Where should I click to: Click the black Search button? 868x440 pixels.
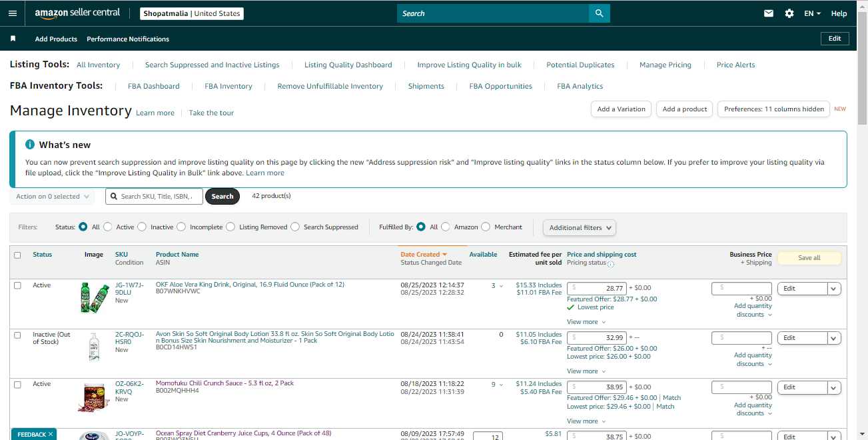click(x=222, y=197)
